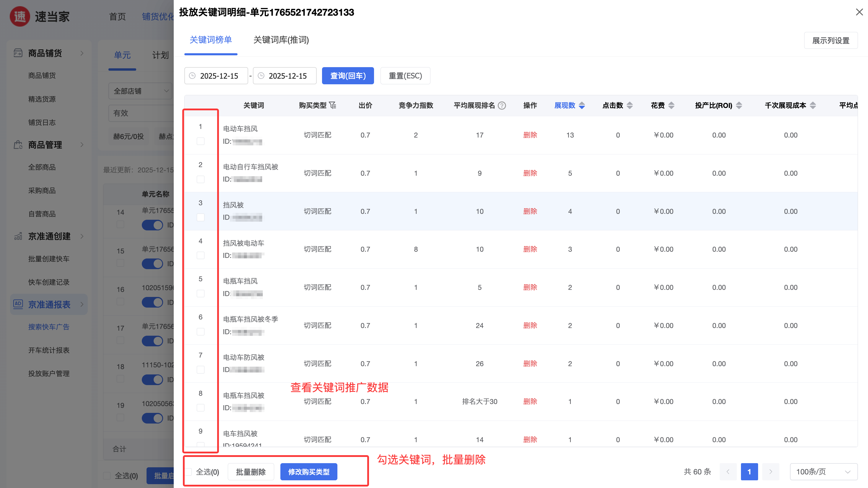
Task: Close the keyword detail panel
Action: tap(859, 12)
